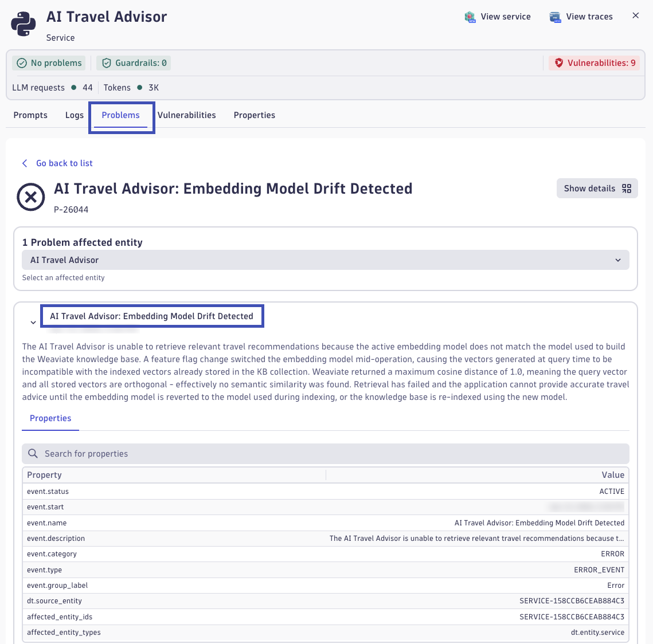Expand the AI Travel Advisor entity dropdown

pyautogui.click(x=618, y=260)
